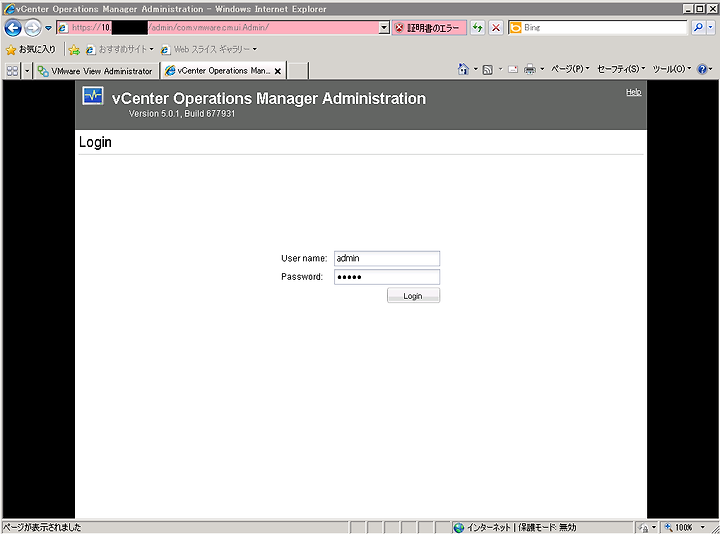Click the Refresh page icon

478,28
